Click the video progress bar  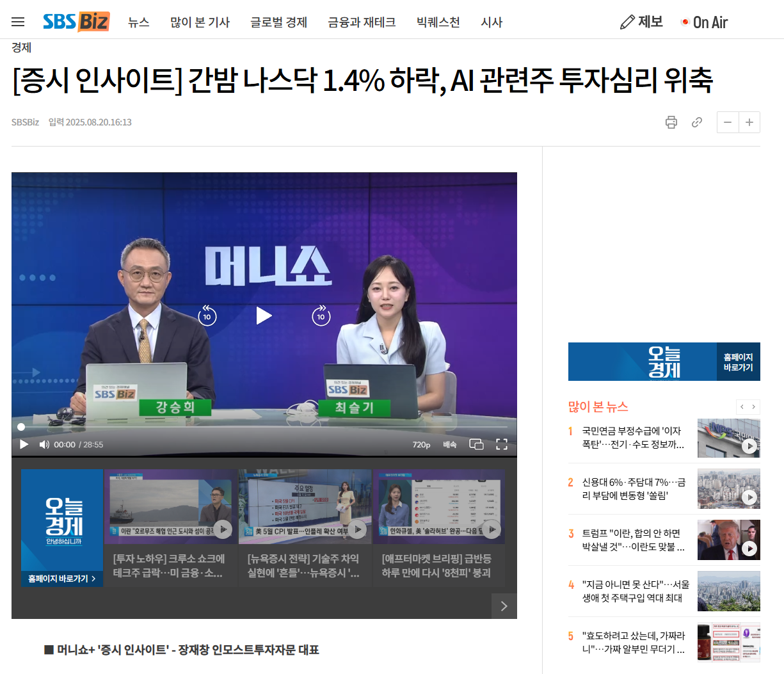264,426
